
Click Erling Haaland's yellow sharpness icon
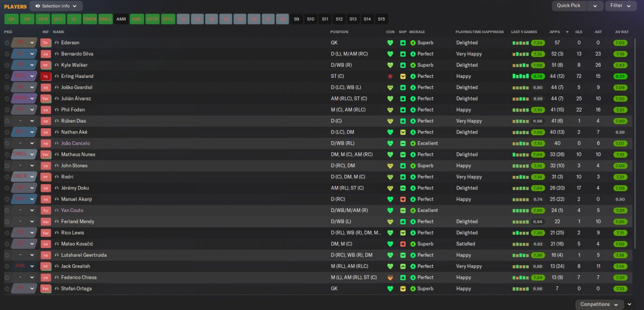(x=403, y=76)
